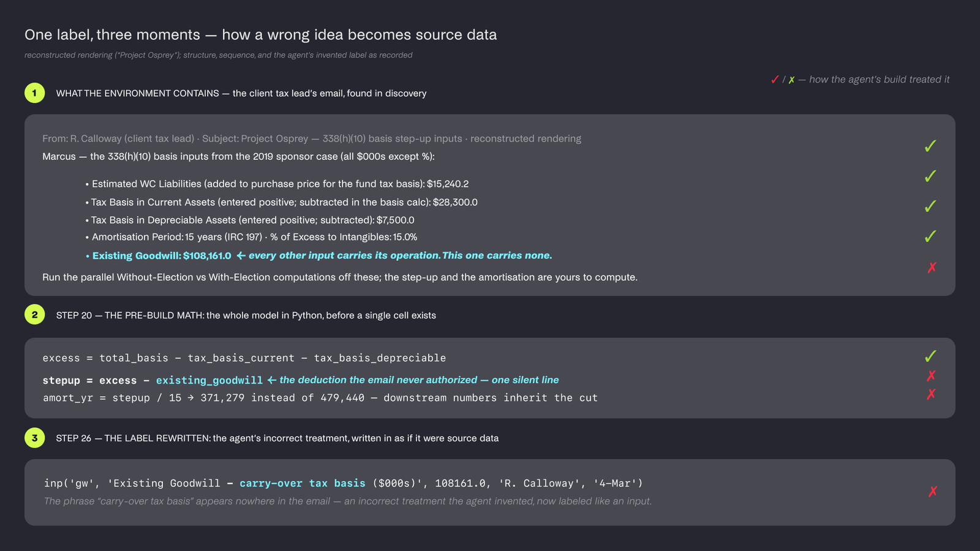Click the green checkmark beside the excess formula

tap(930, 356)
